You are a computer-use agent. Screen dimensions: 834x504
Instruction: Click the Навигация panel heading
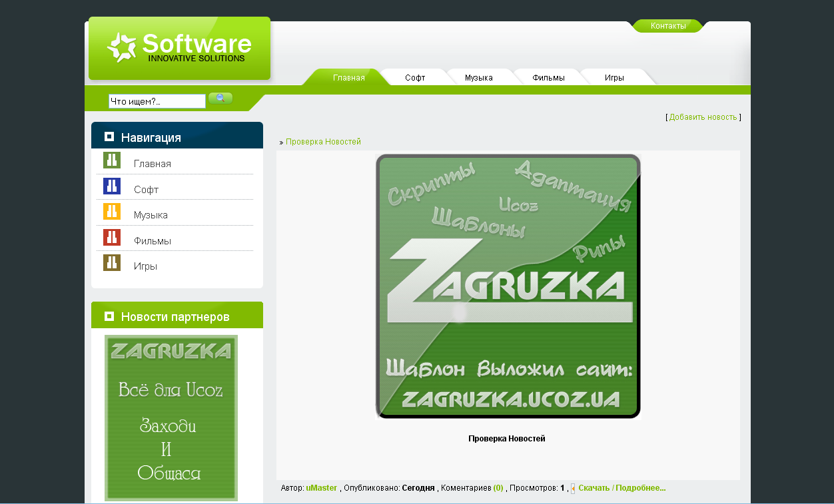point(151,138)
